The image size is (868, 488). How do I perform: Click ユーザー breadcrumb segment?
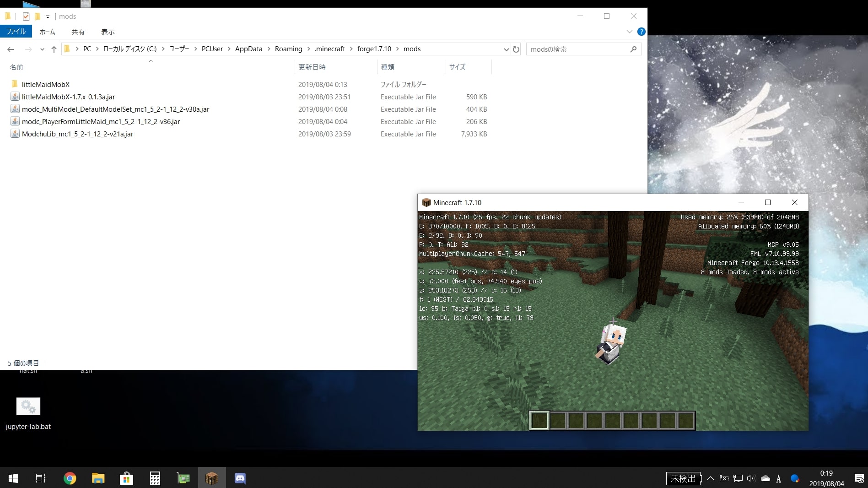179,49
